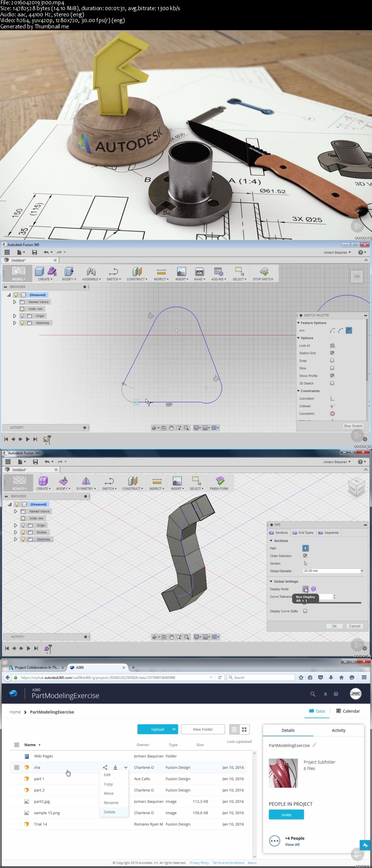
Task: Select the Colinear constraint icon
Action: (x=332, y=406)
